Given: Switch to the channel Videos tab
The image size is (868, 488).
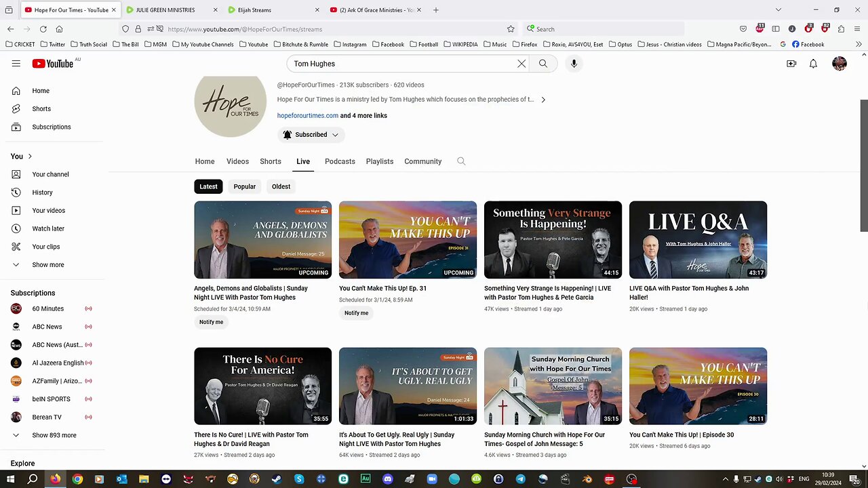Looking at the screenshot, I should click(x=237, y=161).
